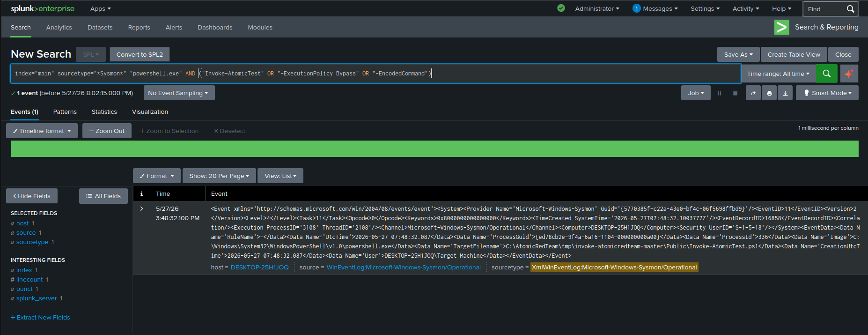Open the Messages menu
The image size is (868, 335).
[x=655, y=8]
